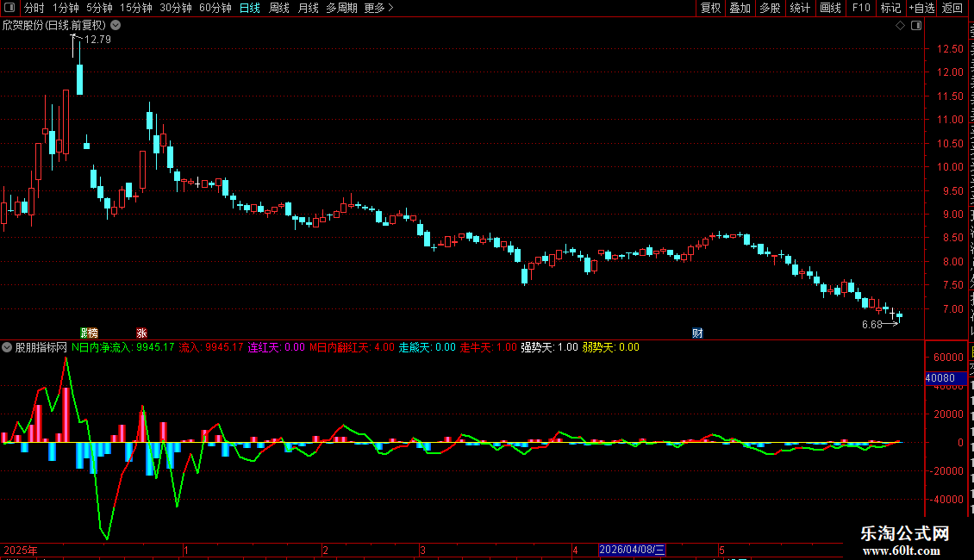Toggle the side panel icon at the chart's top right
The height and width of the screenshot is (560, 974).
click(x=916, y=26)
